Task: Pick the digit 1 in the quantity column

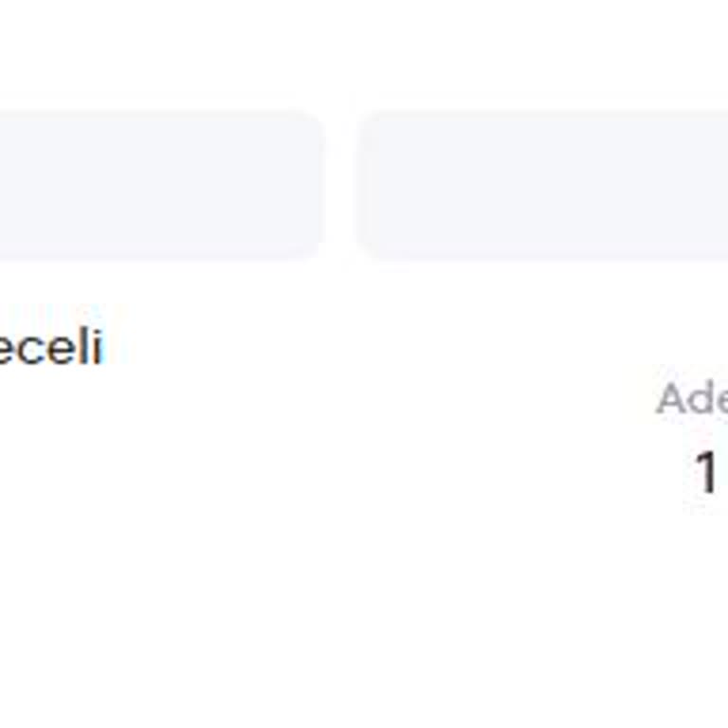Action: (x=705, y=472)
